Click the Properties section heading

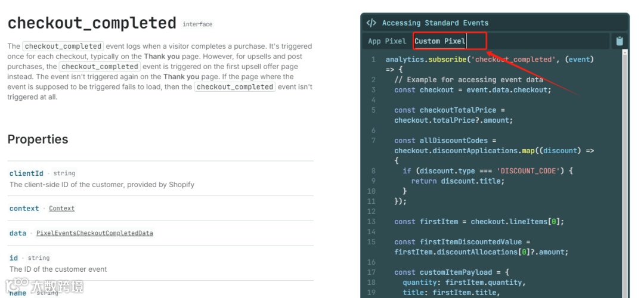pos(38,139)
